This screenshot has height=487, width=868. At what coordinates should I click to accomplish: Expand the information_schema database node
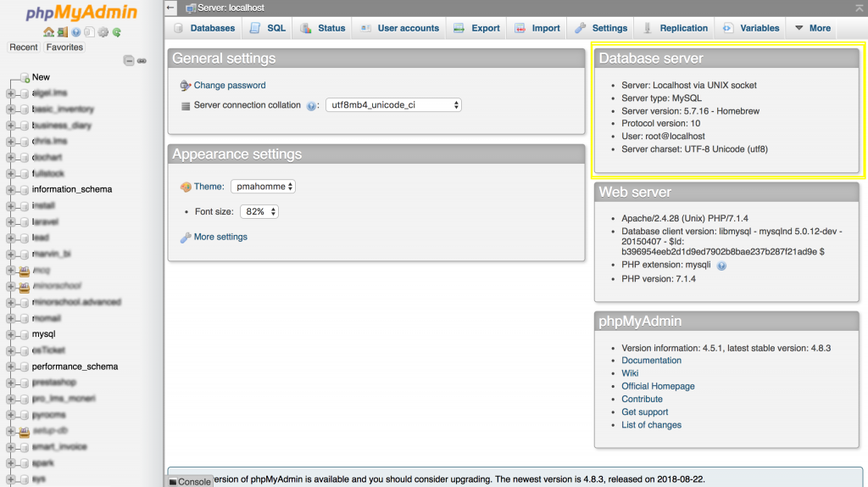(10, 189)
